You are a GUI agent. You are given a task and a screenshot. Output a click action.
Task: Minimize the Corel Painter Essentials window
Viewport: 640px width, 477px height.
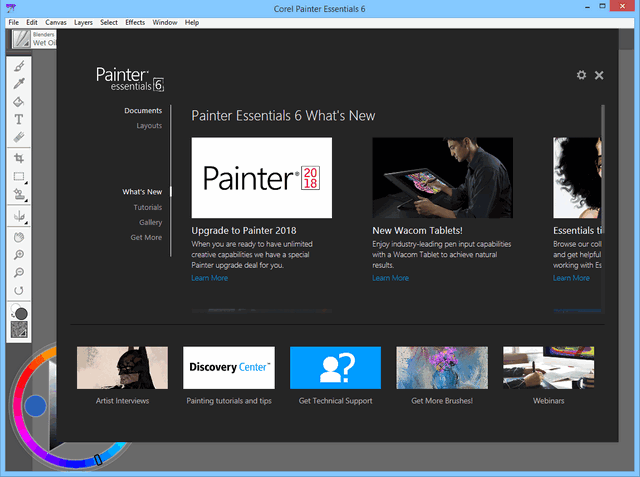[x=587, y=7]
